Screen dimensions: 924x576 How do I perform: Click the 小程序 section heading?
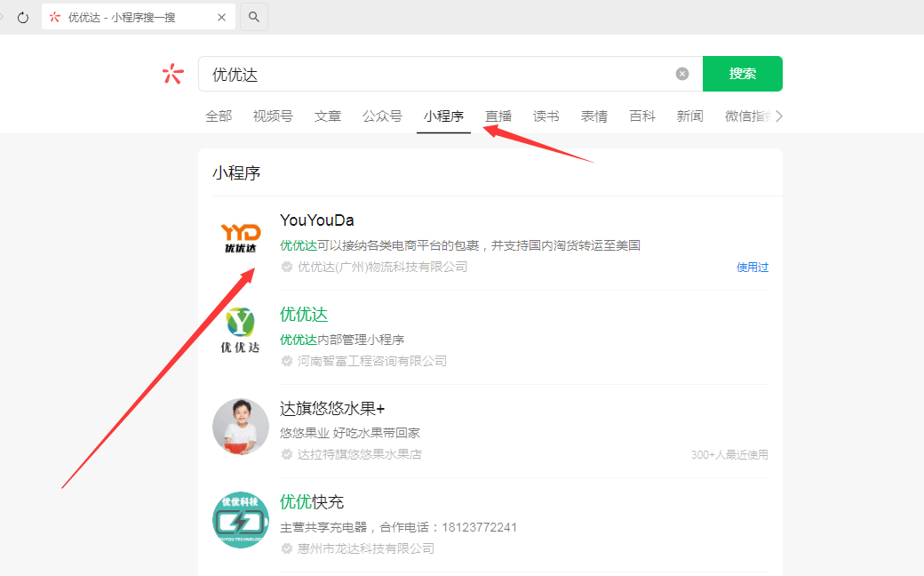(x=236, y=172)
